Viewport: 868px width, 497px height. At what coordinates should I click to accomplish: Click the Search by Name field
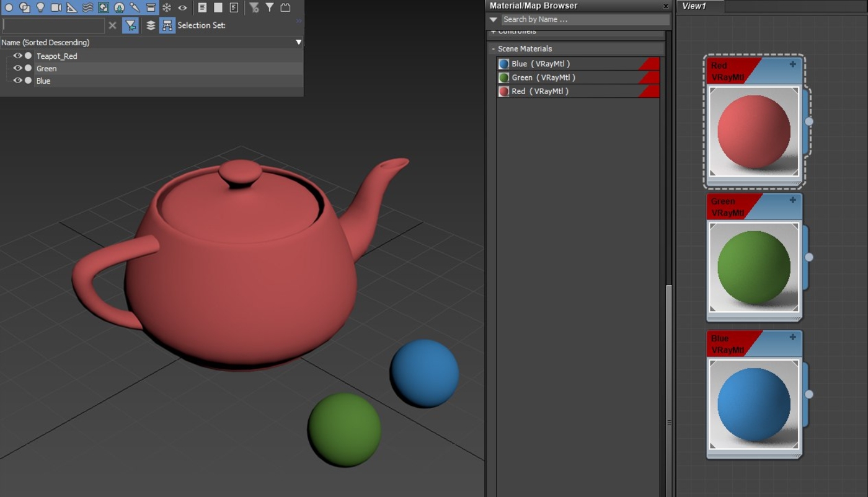[x=585, y=19]
